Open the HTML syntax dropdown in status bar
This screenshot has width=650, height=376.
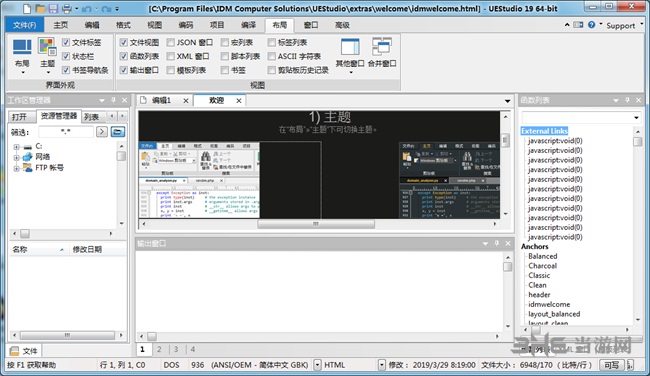tap(381, 365)
